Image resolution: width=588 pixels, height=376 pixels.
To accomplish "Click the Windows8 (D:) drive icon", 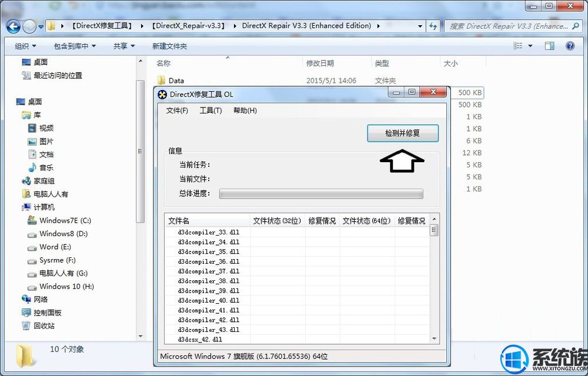I will coord(32,234).
